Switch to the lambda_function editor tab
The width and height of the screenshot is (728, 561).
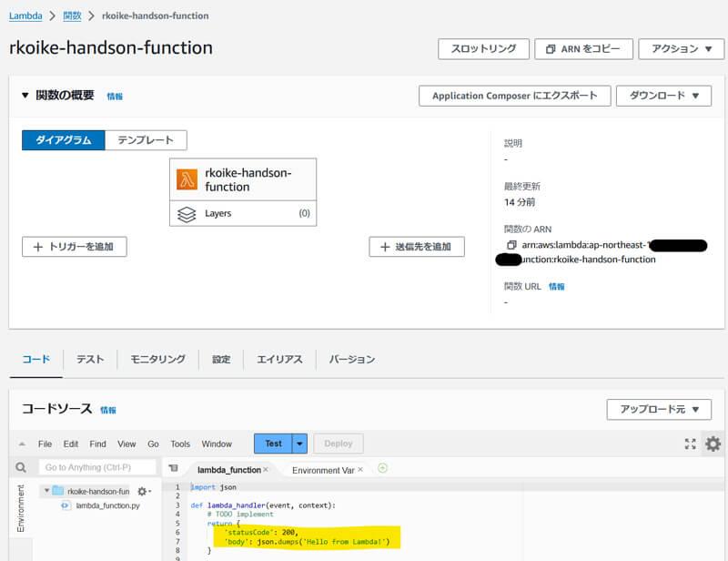tap(229, 470)
